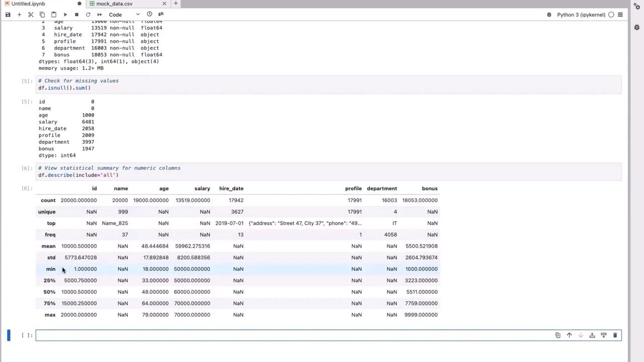
Task: Run the selected cell with play button
Action: point(65,15)
